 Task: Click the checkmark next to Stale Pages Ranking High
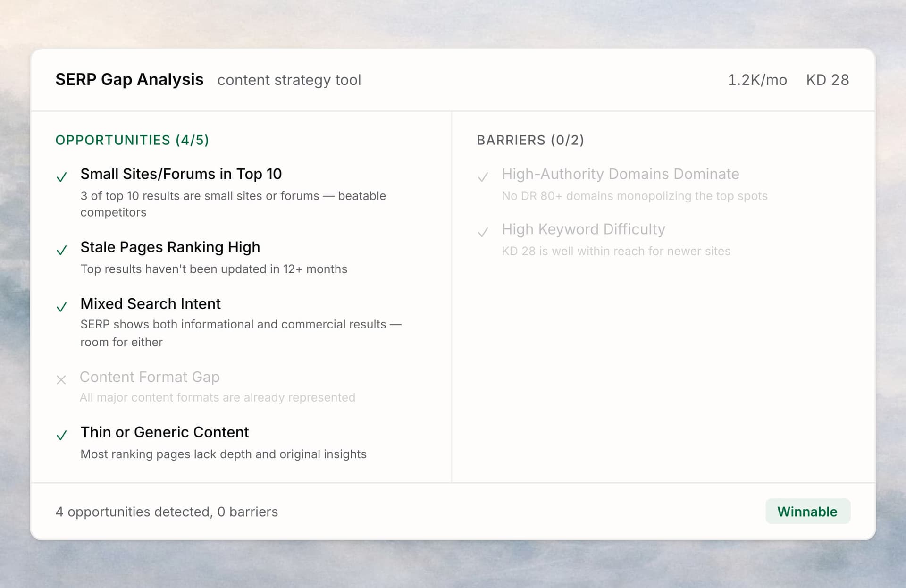tap(62, 251)
